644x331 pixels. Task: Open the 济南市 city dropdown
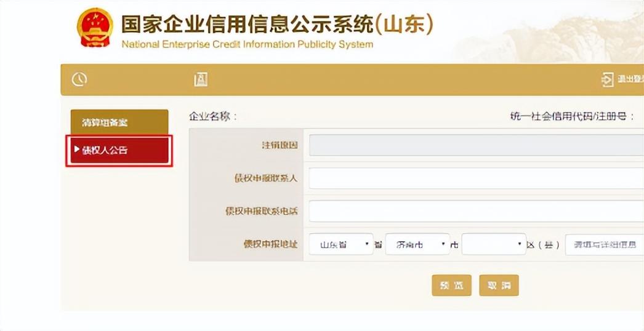[417, 244]
